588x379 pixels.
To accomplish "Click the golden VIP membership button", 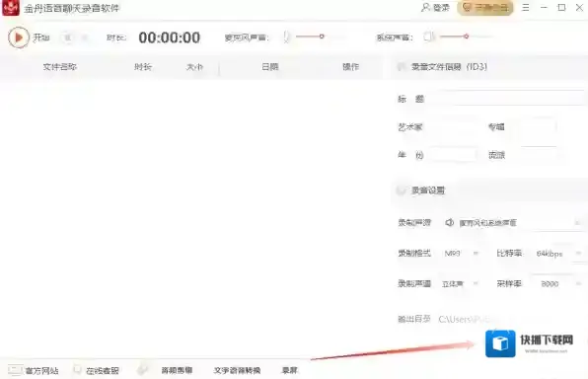I will coord(485,8).
